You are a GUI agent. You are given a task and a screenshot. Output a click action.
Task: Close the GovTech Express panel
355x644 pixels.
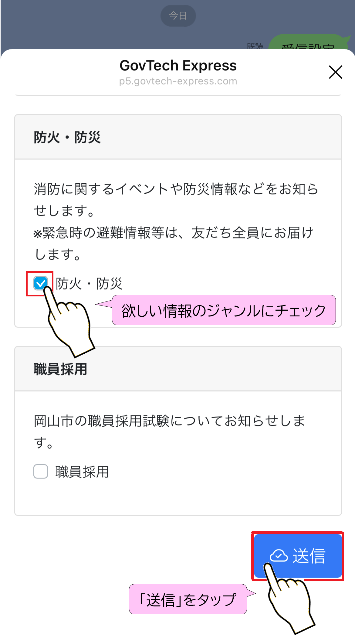click(335, 72)
